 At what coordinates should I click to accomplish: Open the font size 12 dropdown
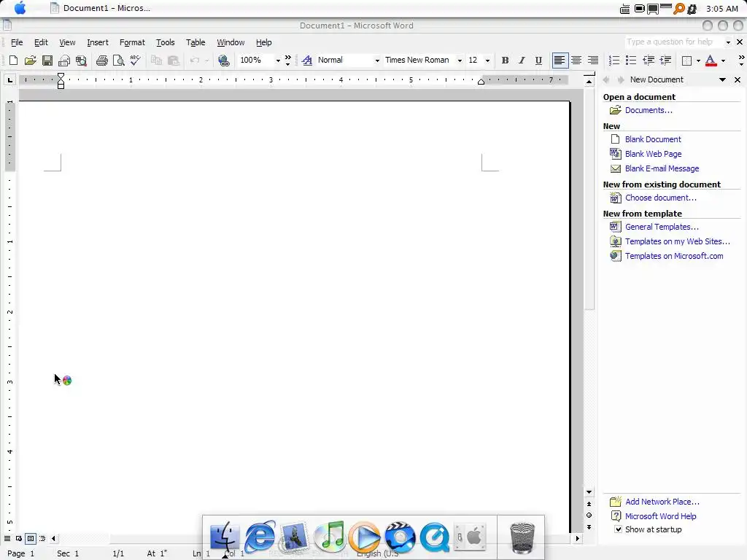pos(487,61)
